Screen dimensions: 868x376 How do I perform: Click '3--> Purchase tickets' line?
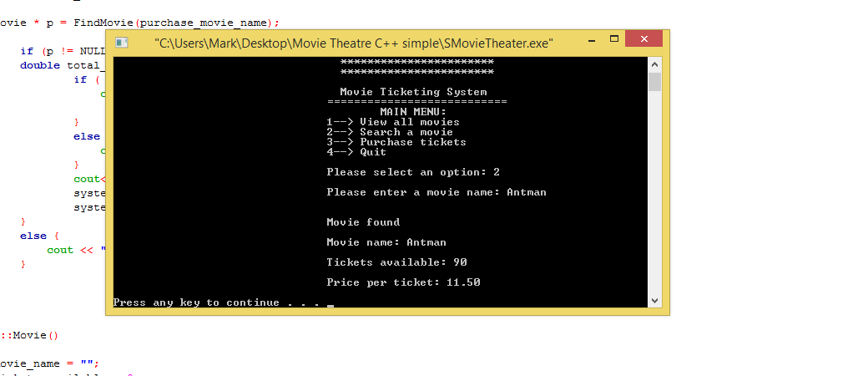[x=396, y=141]
